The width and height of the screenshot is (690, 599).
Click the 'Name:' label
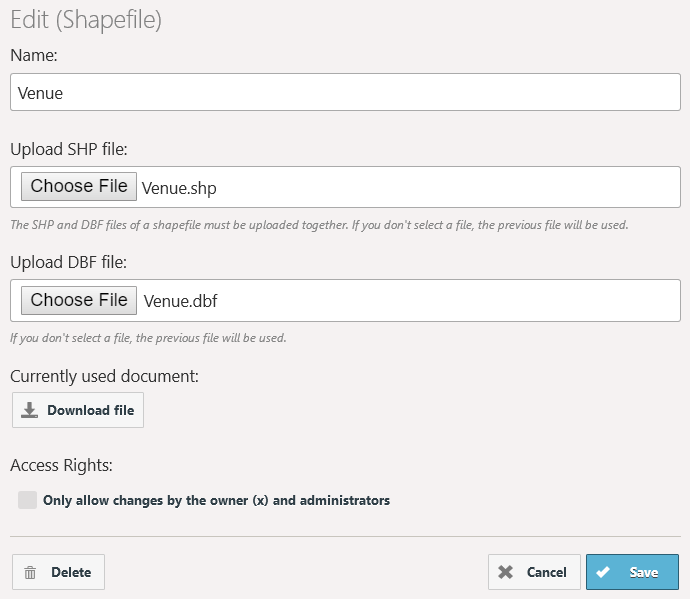click(34, 55)
